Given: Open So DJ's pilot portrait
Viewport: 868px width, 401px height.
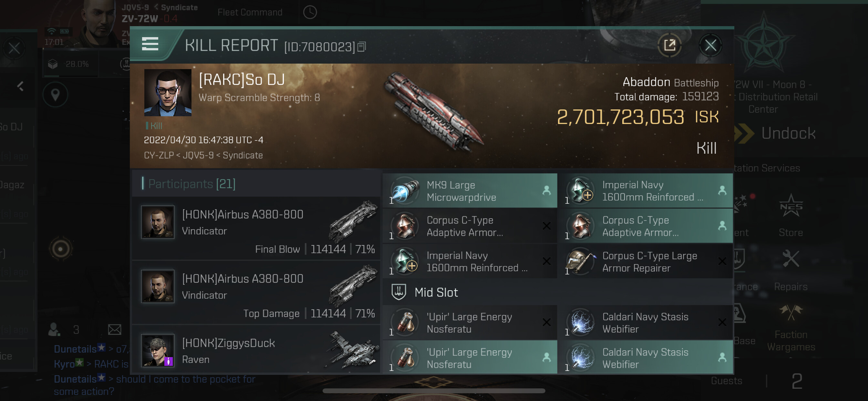Looking at the screenshot, I should pyautogui.click(x=168, y=93).
